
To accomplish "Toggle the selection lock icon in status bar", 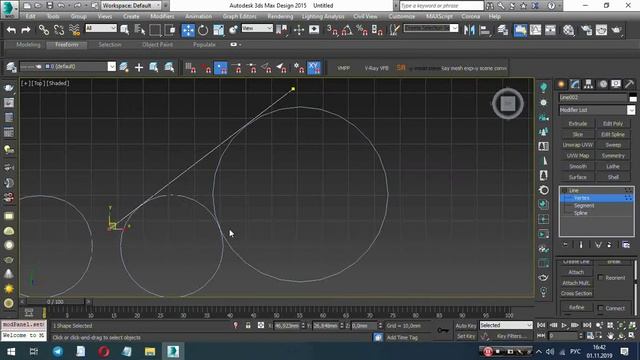I will pyautogui.click(x=248, y=325).
